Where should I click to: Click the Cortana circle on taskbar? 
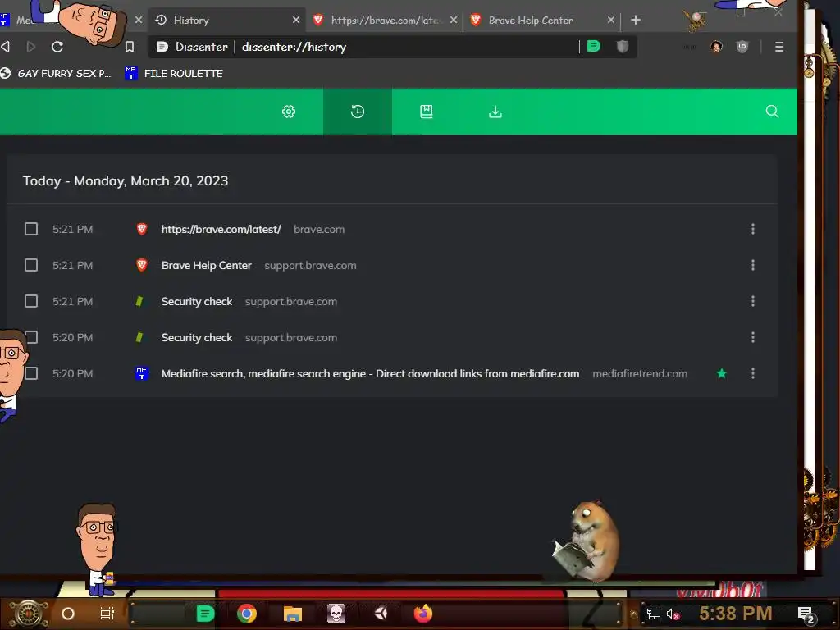point(68,614)
